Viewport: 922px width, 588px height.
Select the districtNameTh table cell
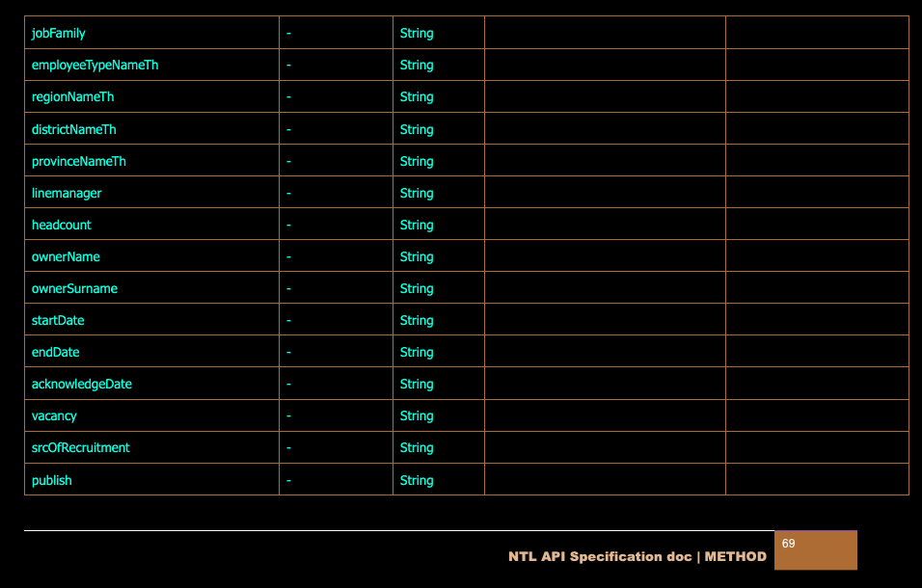pyautogui.click(x=74, y=129)
